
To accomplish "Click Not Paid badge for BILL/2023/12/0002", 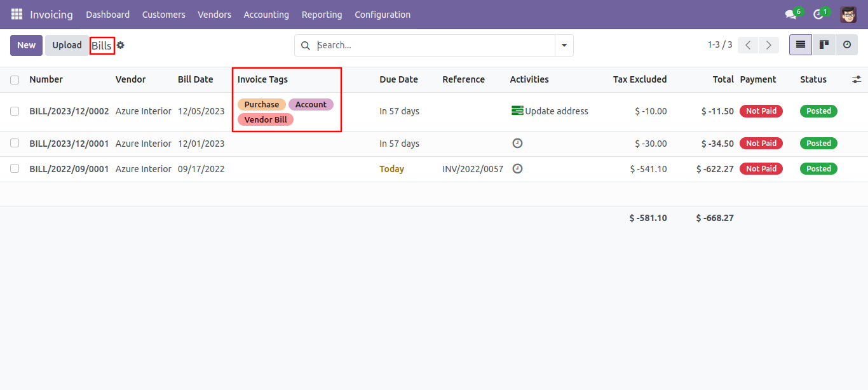I will [761, 111].
